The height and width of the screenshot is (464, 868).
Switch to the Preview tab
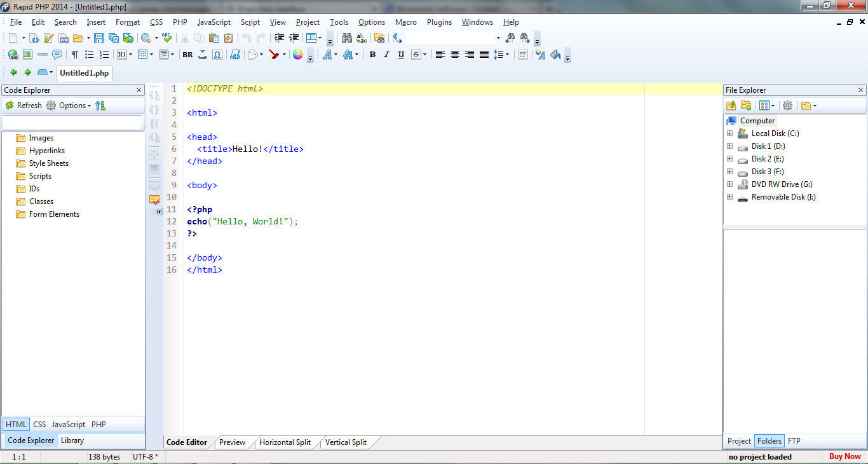tap(232, 442)
